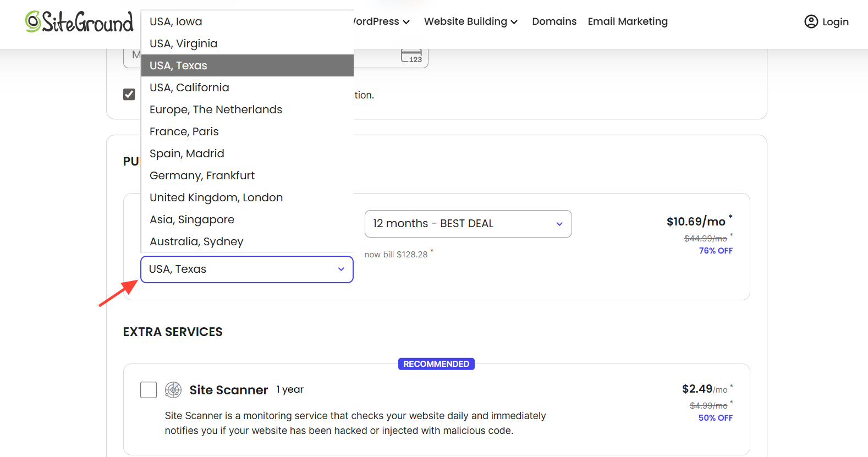Select USA, California data center

(248, 87)
